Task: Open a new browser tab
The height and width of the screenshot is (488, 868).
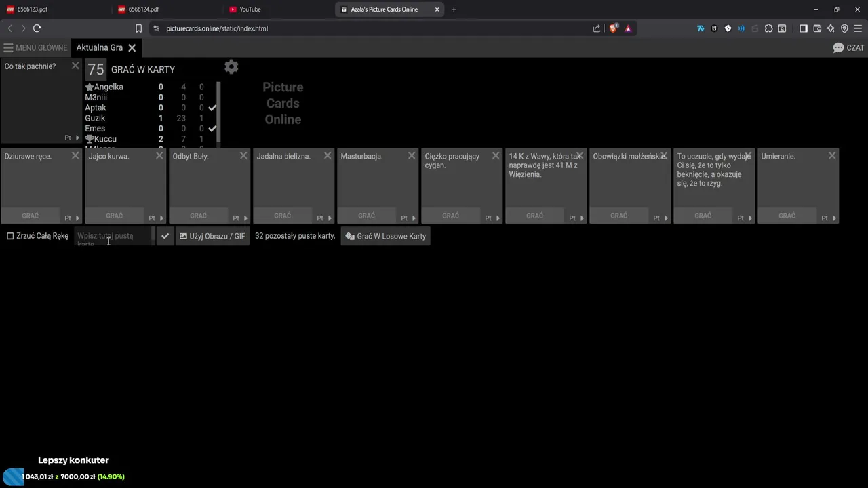Action: click(x=454, y=9)
